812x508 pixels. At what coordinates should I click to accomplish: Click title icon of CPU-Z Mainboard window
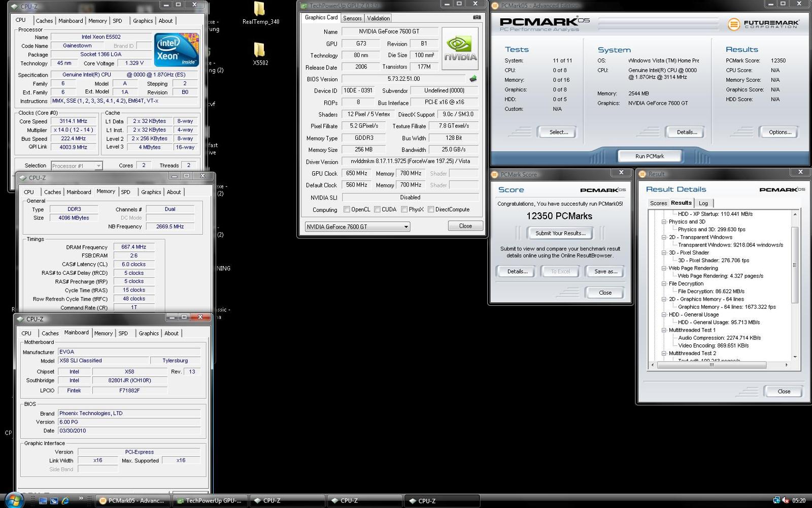pyautogui.click(x=20, y=319)
